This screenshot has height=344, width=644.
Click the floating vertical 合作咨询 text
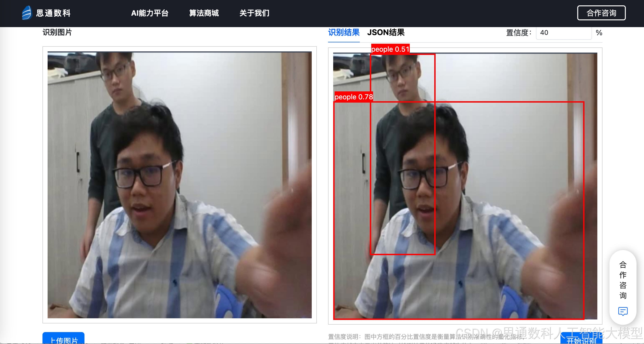coord(623,280)
